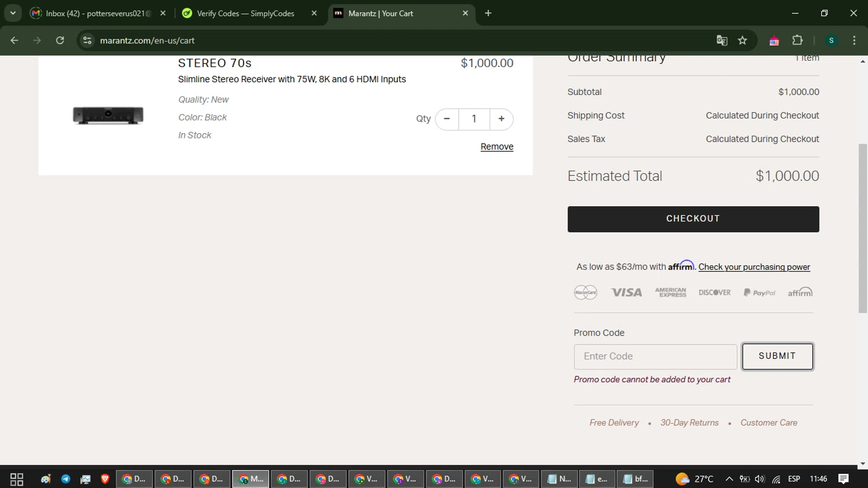Open the Extensions puzzle icon

[x=797, y=41]
